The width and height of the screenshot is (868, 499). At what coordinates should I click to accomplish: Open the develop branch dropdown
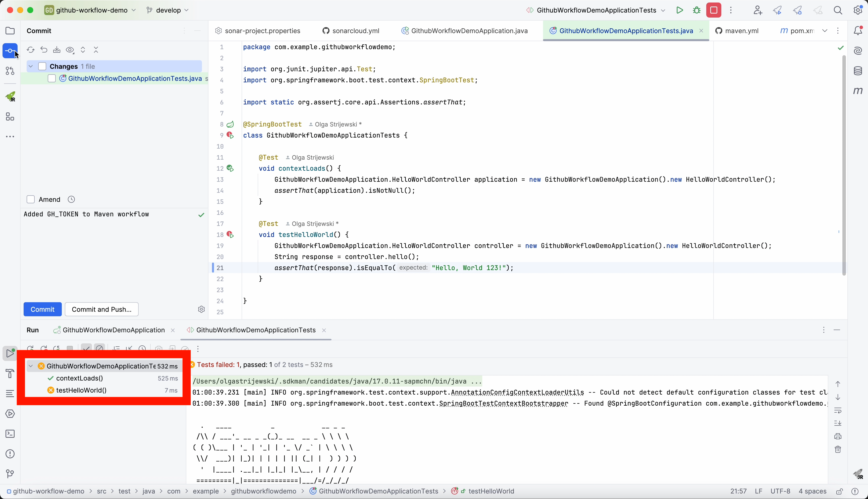pos(168,10)
